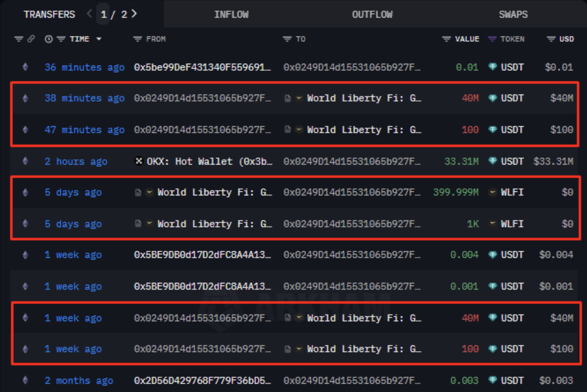
Task: Click Ethereum icon in 2 months ago row
Action: coord(25,380)
